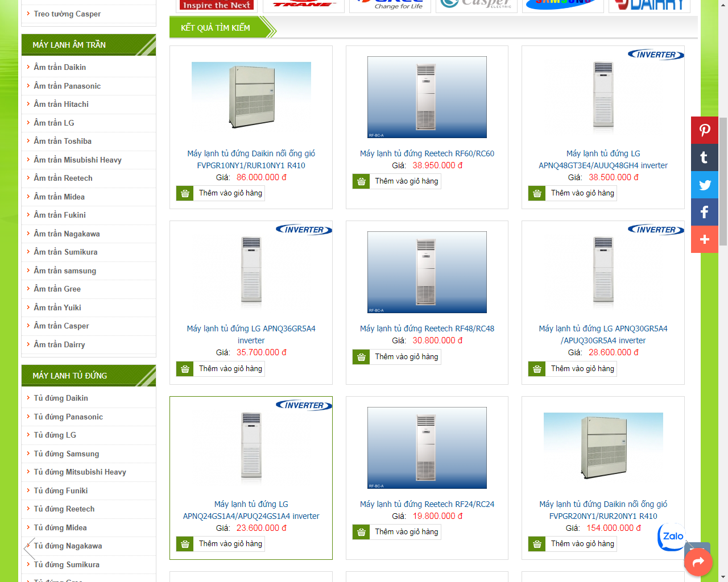Add Reetech RF24/RC24 to cart button

[397, 532]
